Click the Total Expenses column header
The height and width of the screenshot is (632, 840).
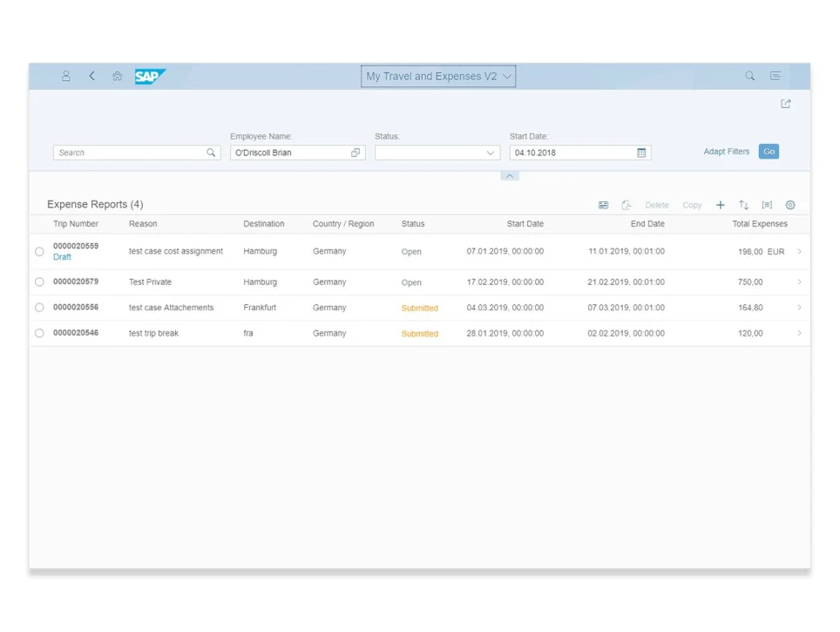point(760,224)
